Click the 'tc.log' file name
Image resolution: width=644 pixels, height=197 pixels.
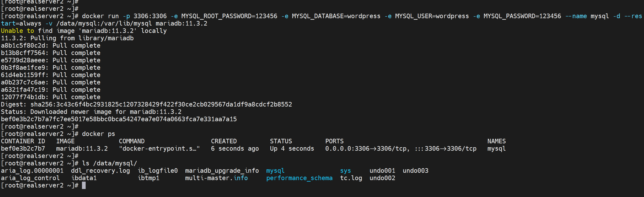tap(351, 178)
